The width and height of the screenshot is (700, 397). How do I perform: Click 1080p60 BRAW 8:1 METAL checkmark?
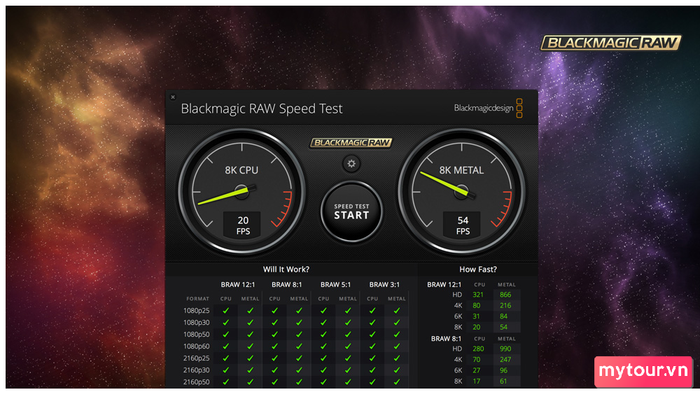click(x=299, y=346)
